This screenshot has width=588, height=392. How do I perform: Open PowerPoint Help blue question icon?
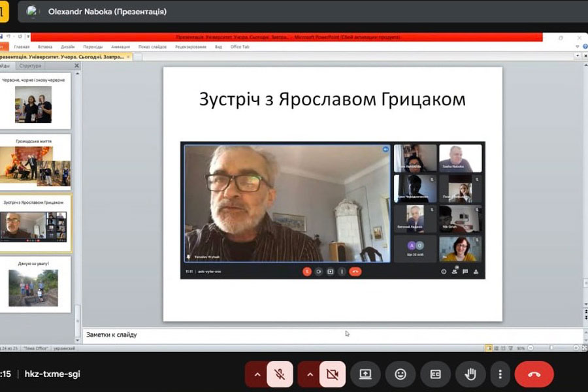coord(585,47)
